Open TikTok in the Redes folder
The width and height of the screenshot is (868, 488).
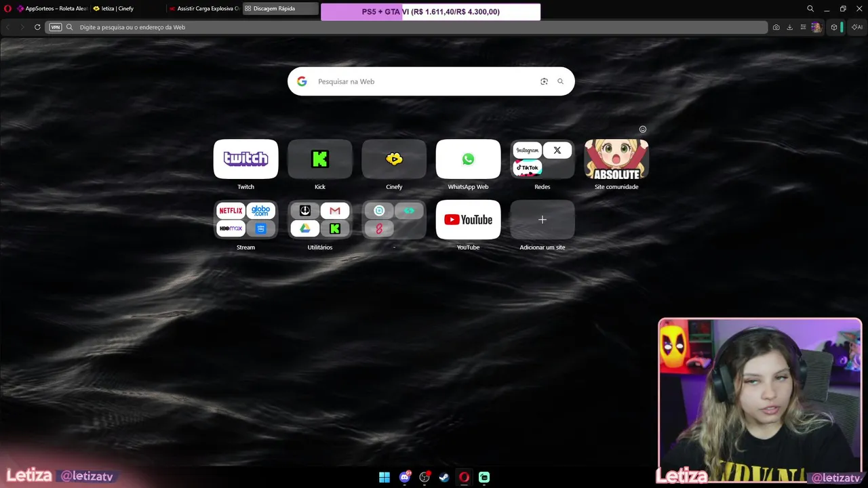527,167
